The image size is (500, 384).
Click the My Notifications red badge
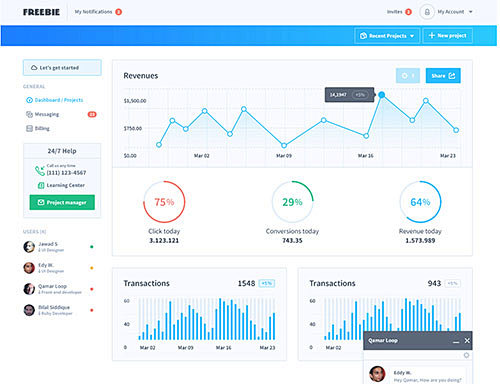(x=118, y=12)
